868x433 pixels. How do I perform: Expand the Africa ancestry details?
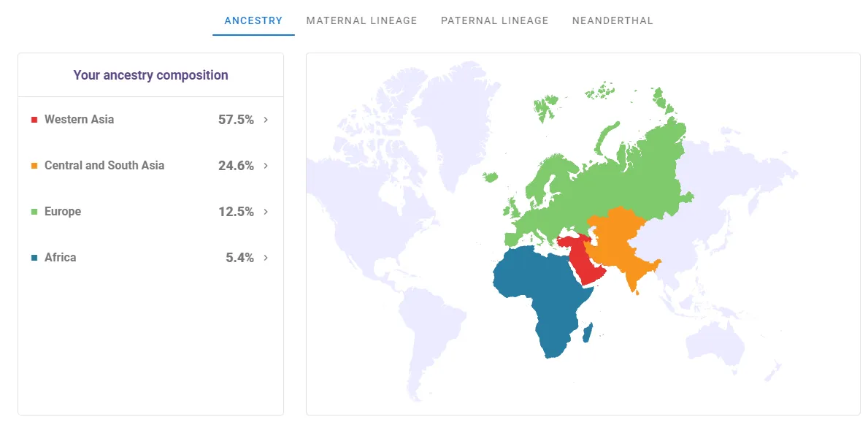tap(266, 257)
